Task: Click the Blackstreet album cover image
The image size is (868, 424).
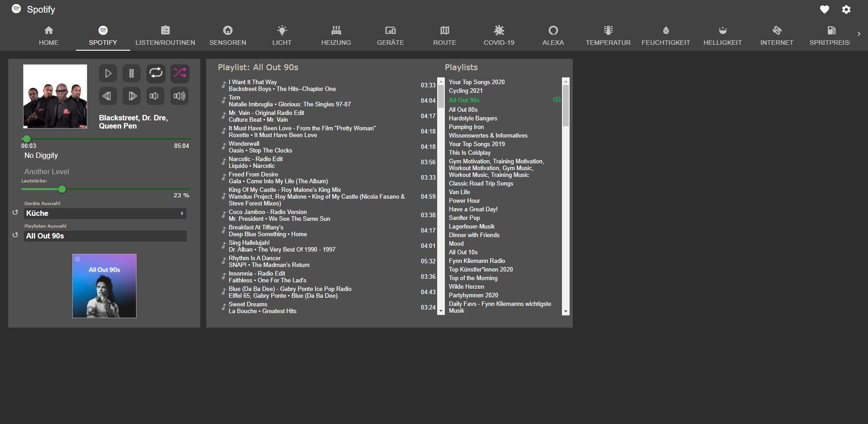Action: pyautogui.click(x=55, y=96)
